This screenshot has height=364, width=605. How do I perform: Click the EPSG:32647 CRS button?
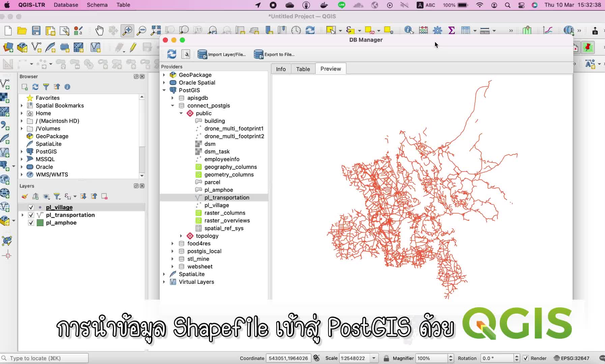[572, 358]
